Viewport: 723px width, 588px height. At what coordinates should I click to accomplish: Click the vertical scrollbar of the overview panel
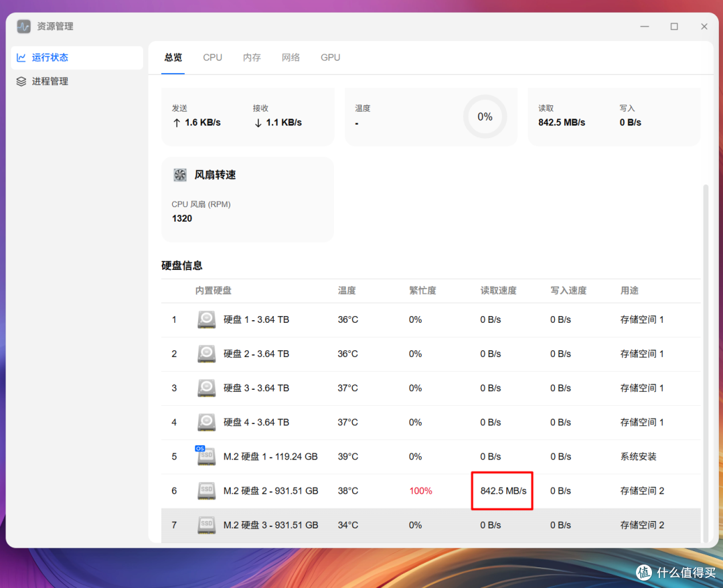pyautogui.click(x=706, y=364)
